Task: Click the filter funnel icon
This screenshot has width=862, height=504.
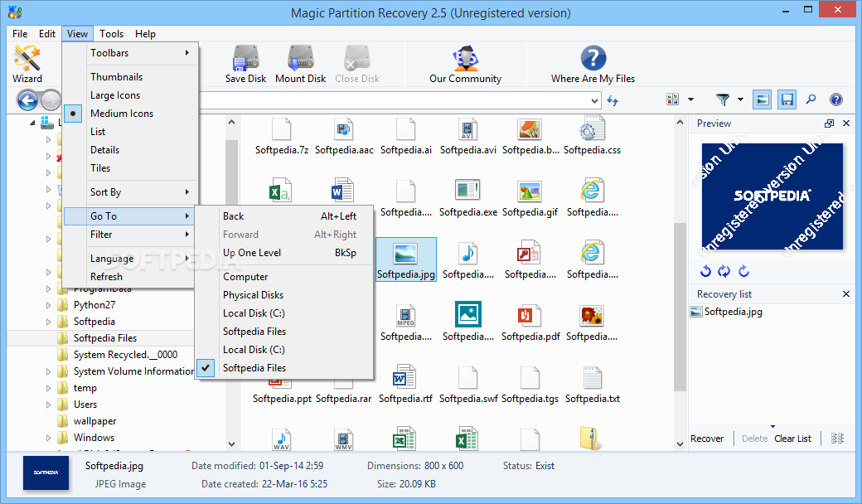Action: [x=723, y=99]
